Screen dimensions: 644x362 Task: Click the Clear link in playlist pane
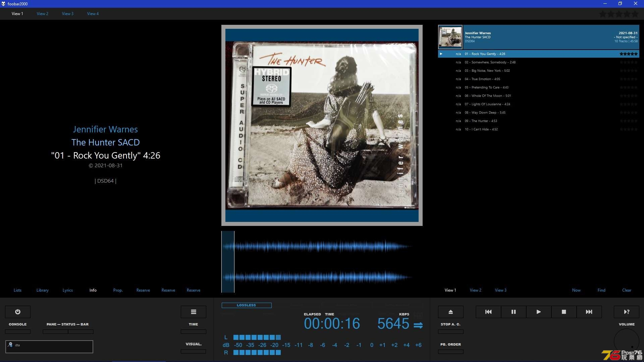click(x=627, y=290)
